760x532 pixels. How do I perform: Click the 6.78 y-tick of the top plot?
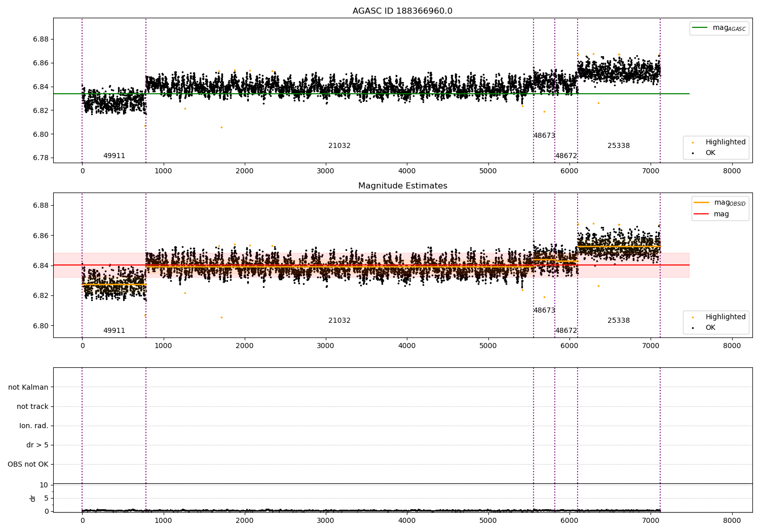pos(41,158)
